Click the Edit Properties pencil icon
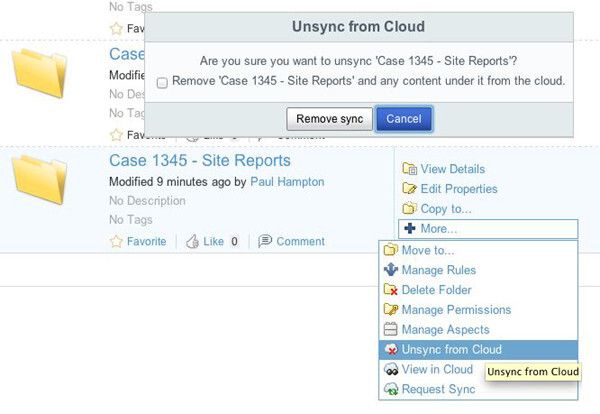Viewport: 600px width, 414px height. pos(409,189)
